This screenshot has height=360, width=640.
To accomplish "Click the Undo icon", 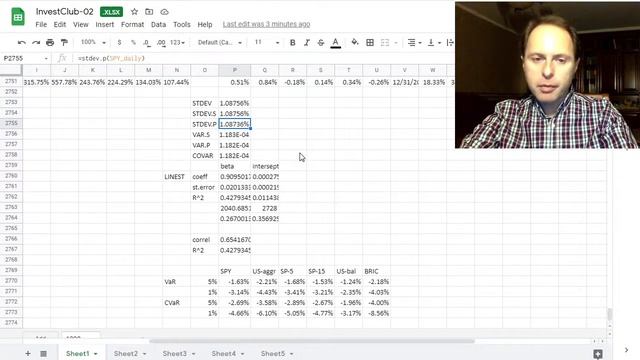I will pos(22,42).
